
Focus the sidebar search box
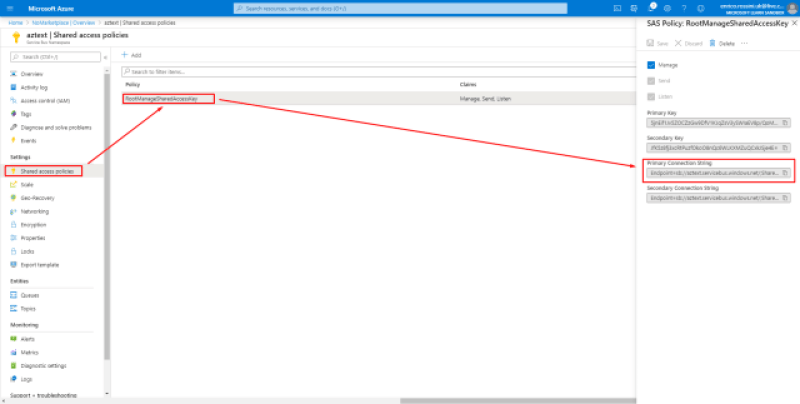(56, 57)
